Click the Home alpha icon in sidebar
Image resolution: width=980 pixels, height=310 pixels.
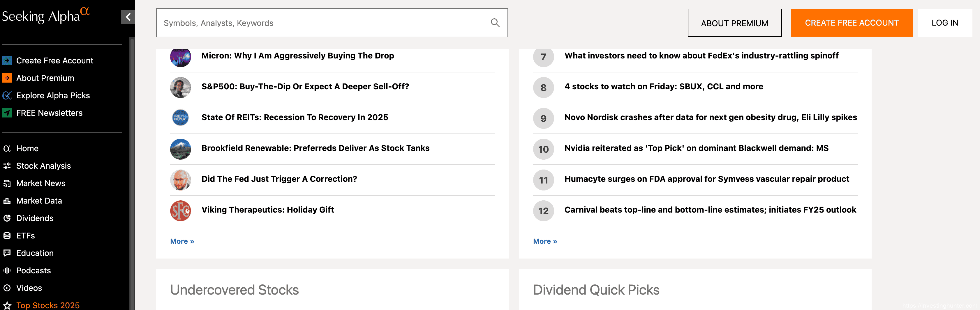point(7,149)
